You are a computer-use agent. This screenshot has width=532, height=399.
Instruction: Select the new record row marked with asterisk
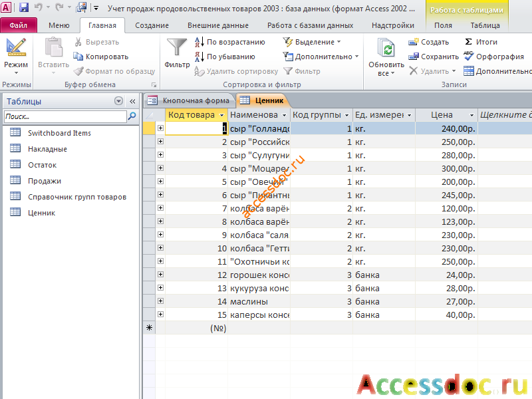[x=149, y=328]
